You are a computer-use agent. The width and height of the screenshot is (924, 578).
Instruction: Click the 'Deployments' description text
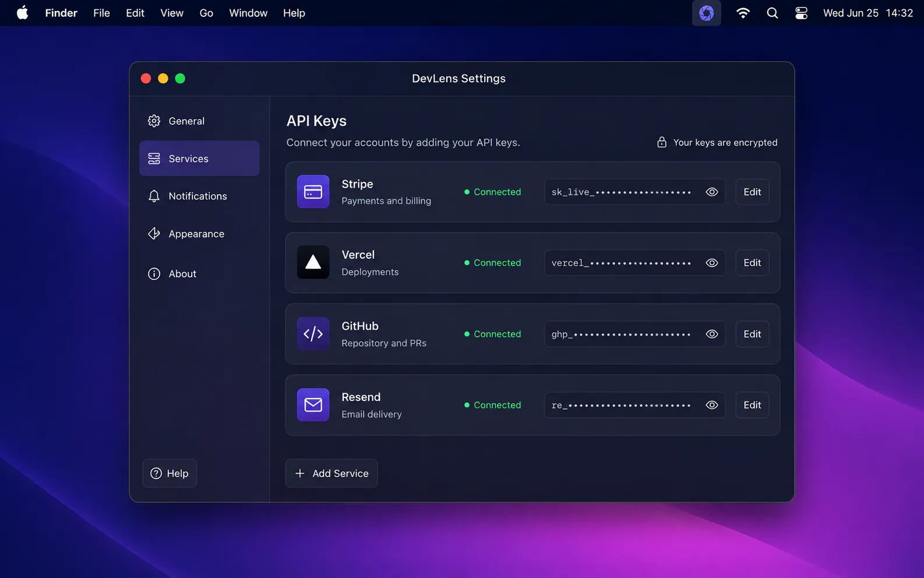coord(370,272)
